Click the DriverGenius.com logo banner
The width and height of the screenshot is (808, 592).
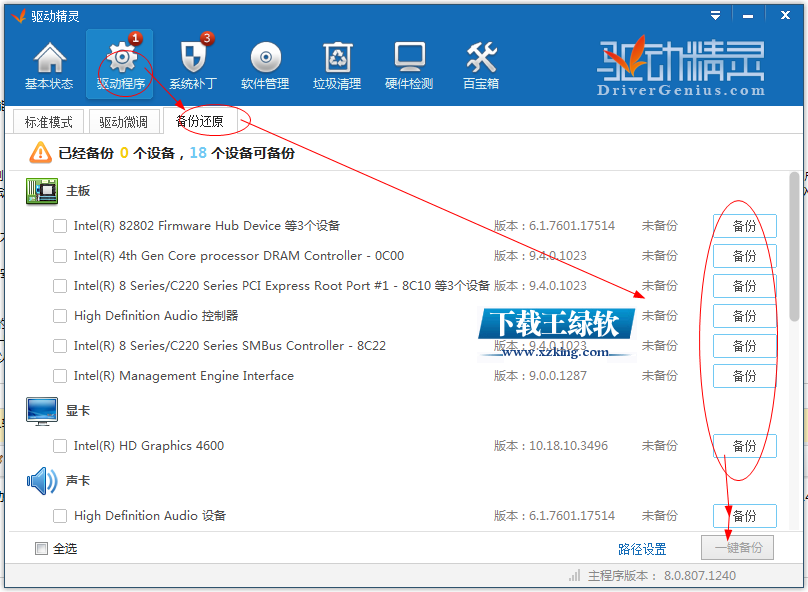681,66
